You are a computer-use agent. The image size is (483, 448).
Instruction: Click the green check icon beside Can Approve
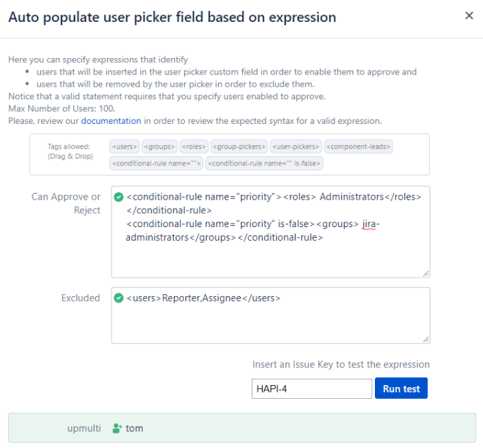point(119,197)
